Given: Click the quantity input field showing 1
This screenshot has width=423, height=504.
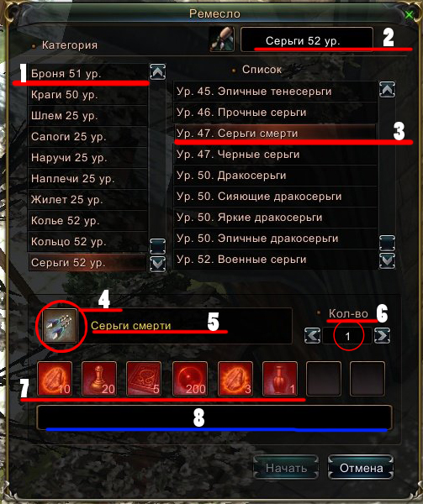Looking at the screenshot, I should pyautogui.click(x=347, y=336).
